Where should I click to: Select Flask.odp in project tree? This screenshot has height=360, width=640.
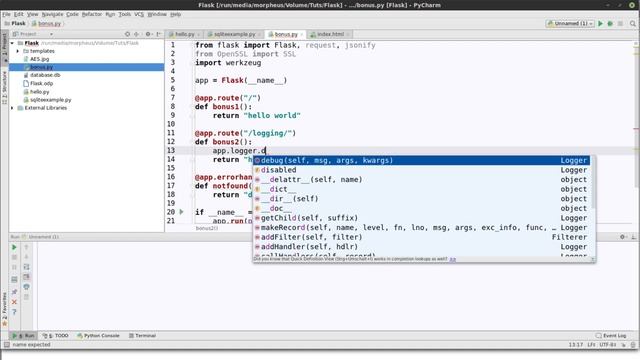[41, 84]
